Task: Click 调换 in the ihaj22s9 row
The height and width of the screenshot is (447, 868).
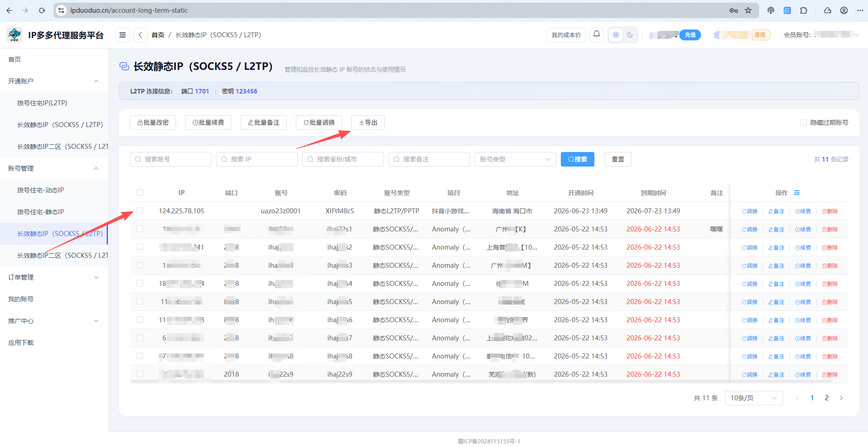Action: pos(750,375)
